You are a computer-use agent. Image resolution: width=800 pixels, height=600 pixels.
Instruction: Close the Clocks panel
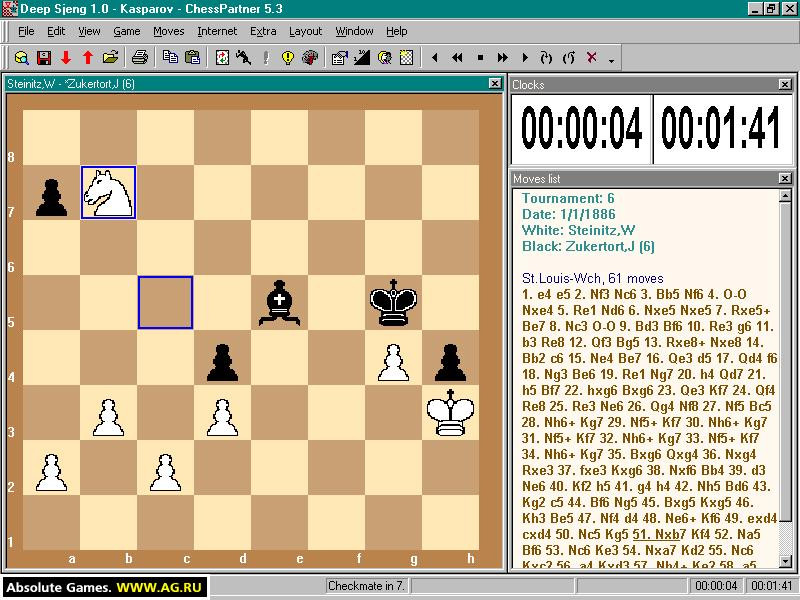point(785,85)
